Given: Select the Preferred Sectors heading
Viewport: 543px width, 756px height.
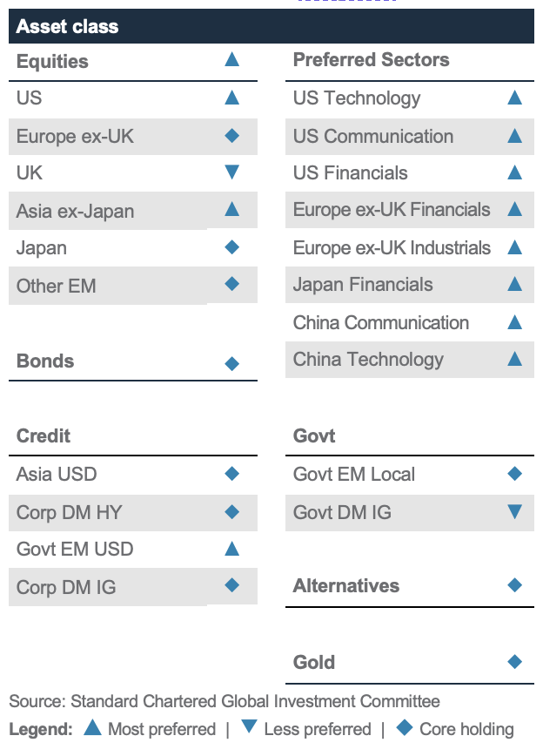Looking at the screenshot, I should [x=371, y=60].
